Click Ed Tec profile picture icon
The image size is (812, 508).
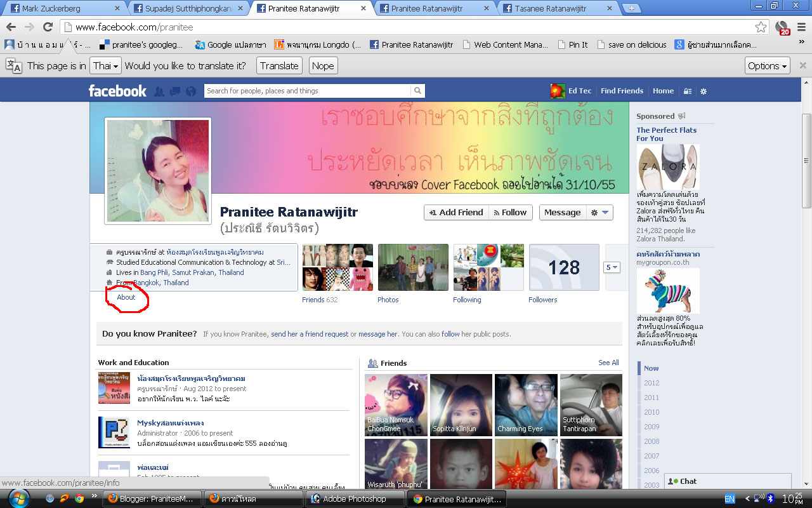pyautogui.click(x=557, y=91)
